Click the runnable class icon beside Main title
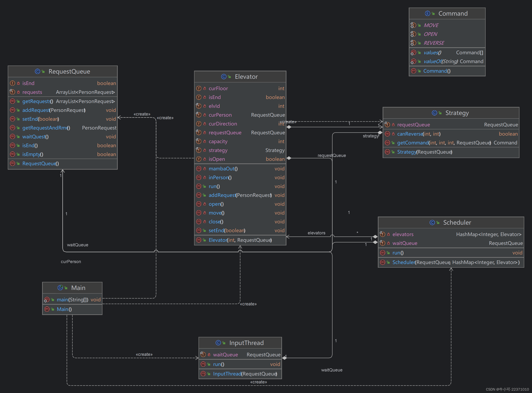This screenshot has height=393, width=532. point(60,288)
